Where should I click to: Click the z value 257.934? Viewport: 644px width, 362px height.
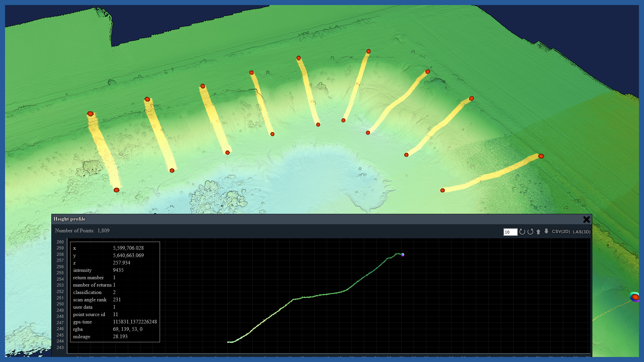tap(121, 263)
